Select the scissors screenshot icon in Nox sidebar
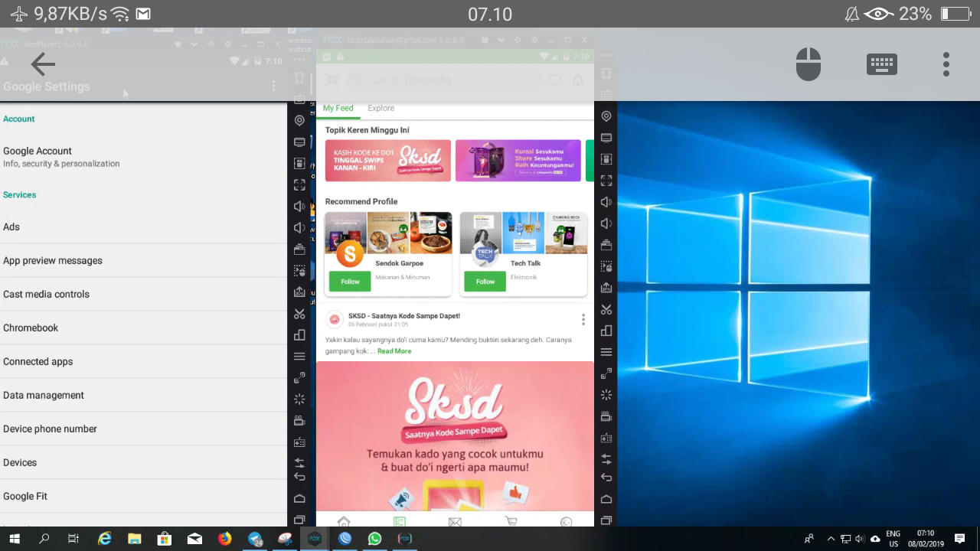 (x=606, y=309)
